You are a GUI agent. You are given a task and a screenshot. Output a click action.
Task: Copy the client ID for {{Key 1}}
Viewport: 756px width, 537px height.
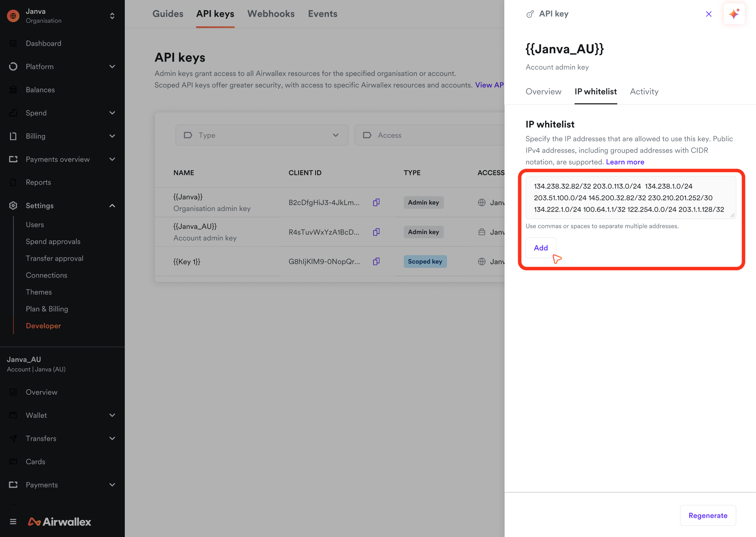pos(376,261)
